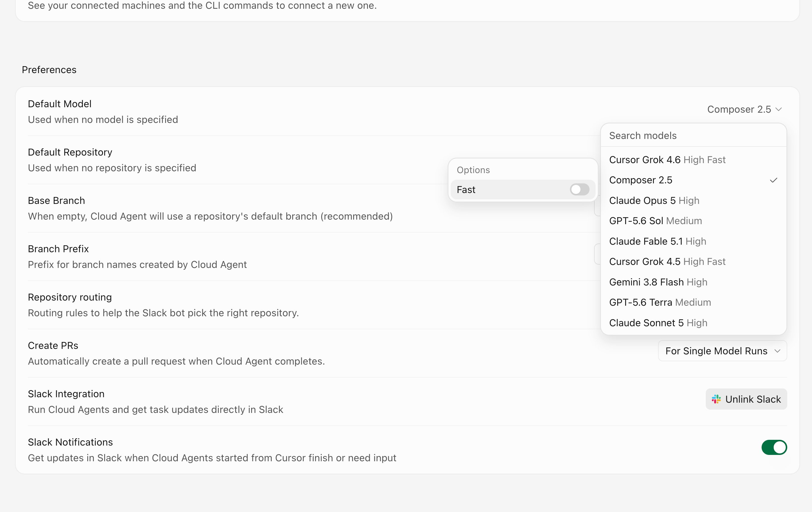The height and width of the screenshot is (512, 812).
Task: Click the chevron beside Composer 2.5 default model
Action: pyautogui.click(x=778, y=109)
